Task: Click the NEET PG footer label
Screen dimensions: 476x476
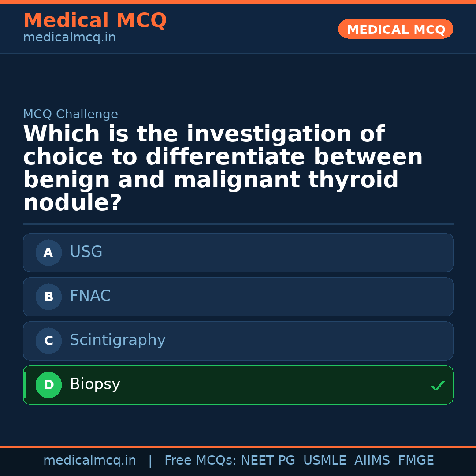Action: tap(268, 460)
